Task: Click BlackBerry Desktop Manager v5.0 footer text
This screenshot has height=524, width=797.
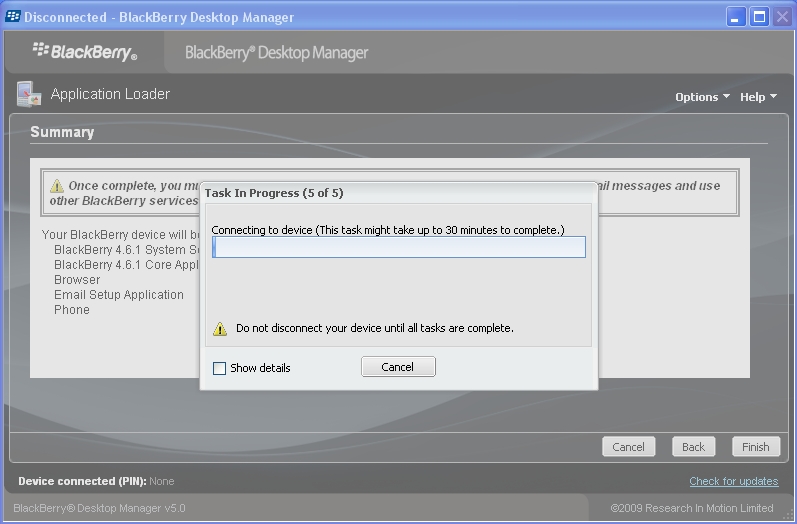Action: (99, 508)
